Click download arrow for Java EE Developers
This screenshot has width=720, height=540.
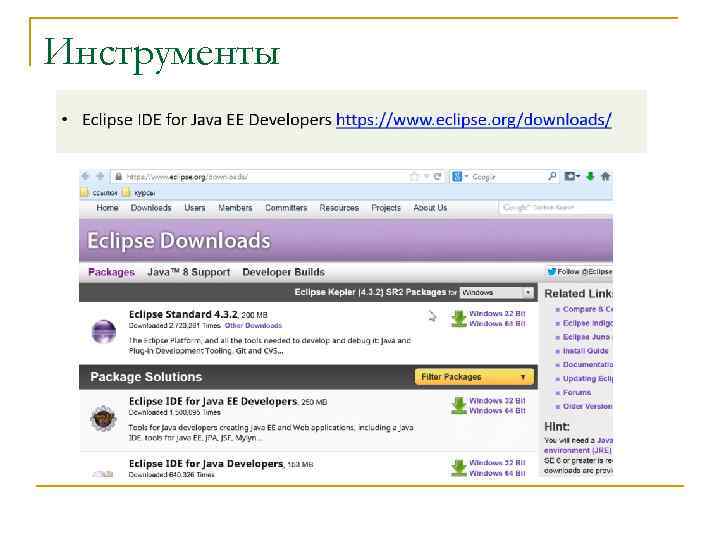(x=459, y=406)
